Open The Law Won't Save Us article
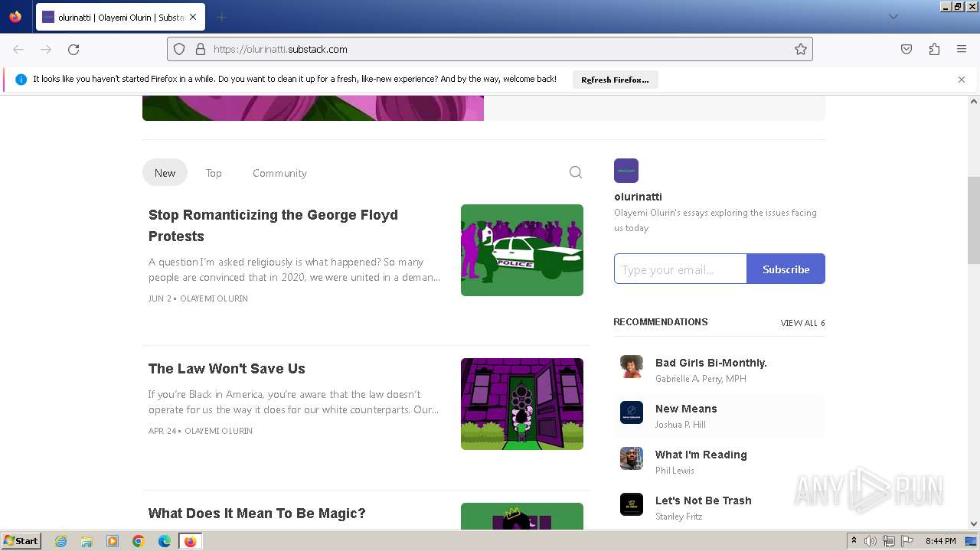This screenshot has width=980, height=551. (x=227, y=368)
